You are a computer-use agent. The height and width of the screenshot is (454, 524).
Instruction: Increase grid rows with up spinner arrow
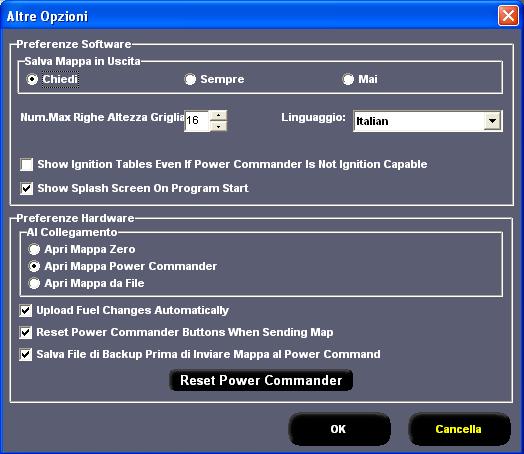pyautogui.click(x=219, y=115)
